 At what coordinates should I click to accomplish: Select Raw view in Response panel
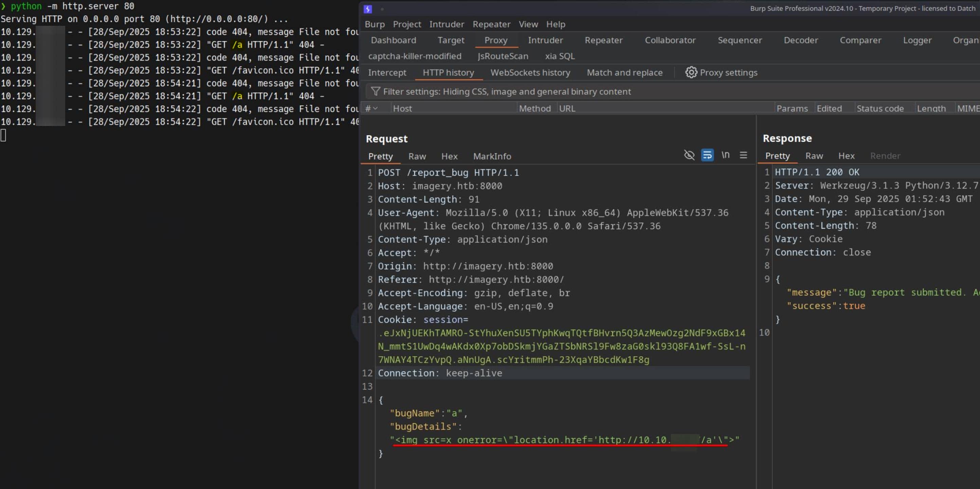click(814, 156)
